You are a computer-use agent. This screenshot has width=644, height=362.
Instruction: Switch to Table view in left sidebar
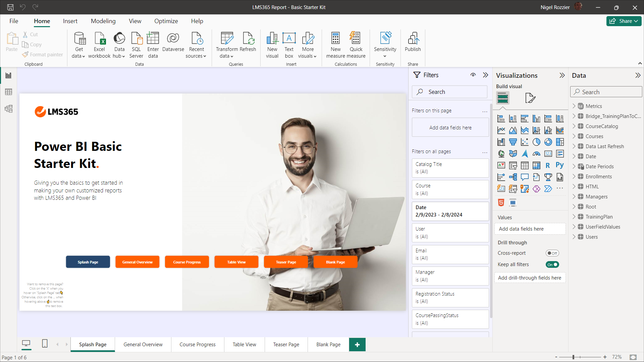point(8,92)
